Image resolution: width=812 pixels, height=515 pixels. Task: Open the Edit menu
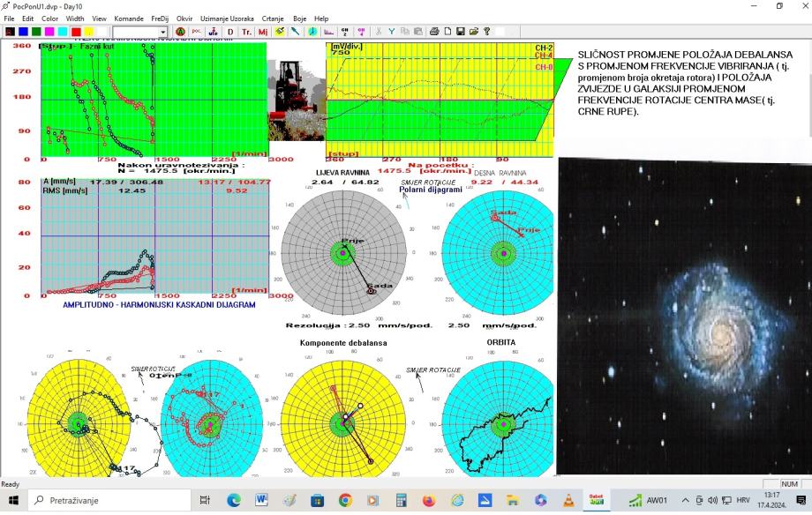tap(28, 19)
